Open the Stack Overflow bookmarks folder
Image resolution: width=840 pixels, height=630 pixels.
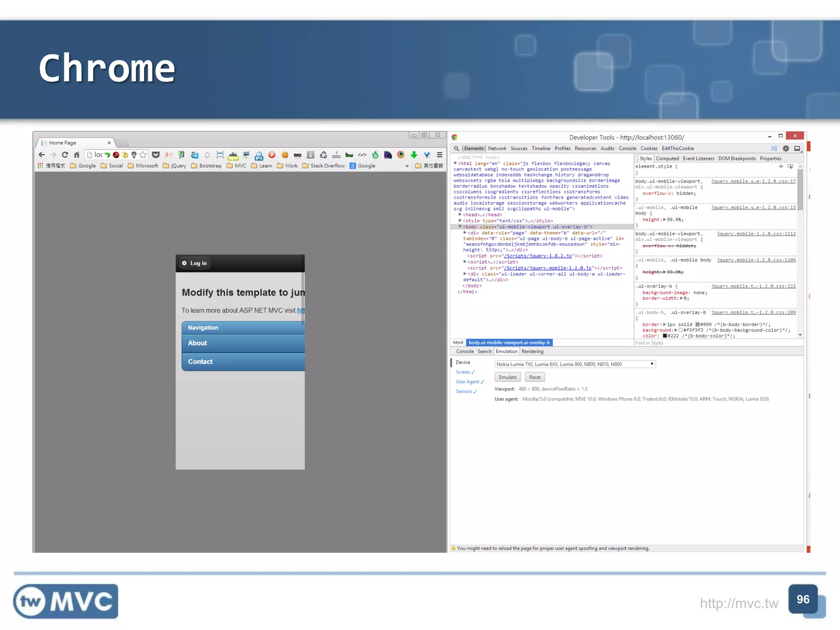click(324, 166)
